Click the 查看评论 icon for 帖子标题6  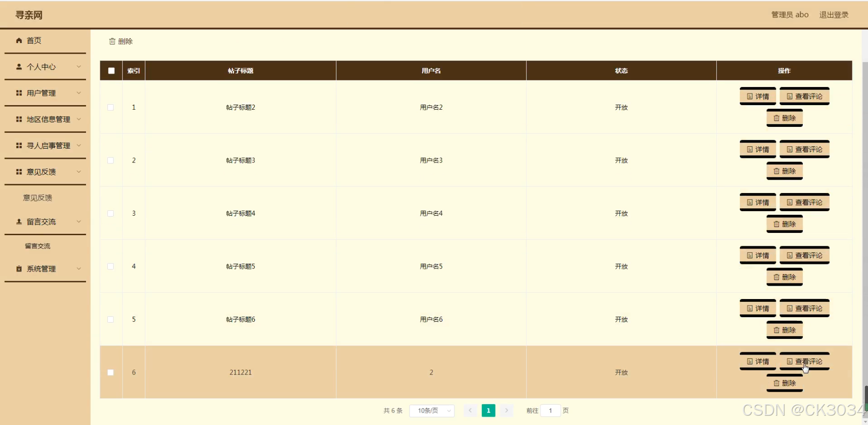(790, 308)
